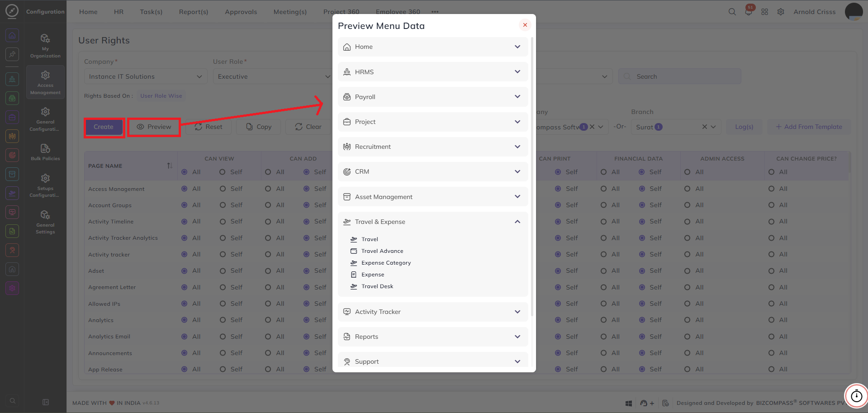The width and height of the screenshot is (868, 413).
Task: Select CAN ADD All for Activity Timeline
Action: pos(268,221)
